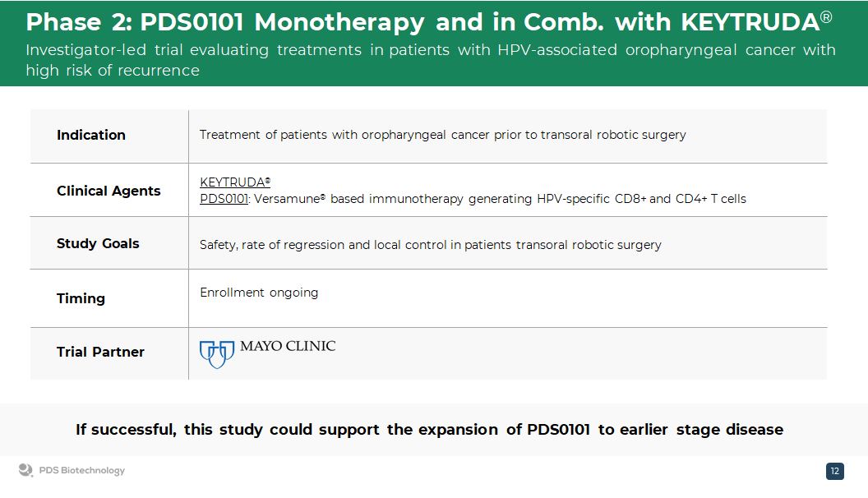Open the underlined PDS0101 link
This screenshot has width=868, height=498.
tap(224, 199)
